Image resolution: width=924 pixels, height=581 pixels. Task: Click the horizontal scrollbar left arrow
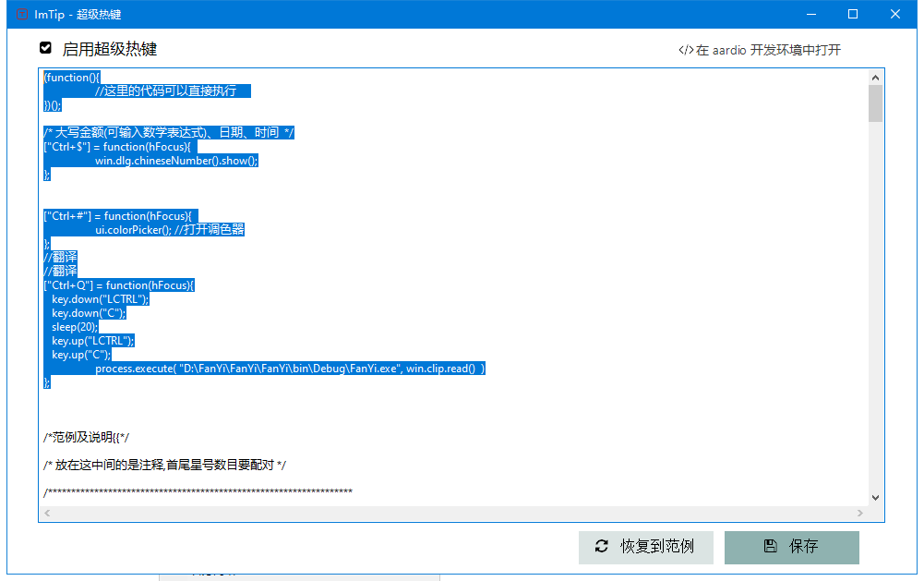point(47,514)
